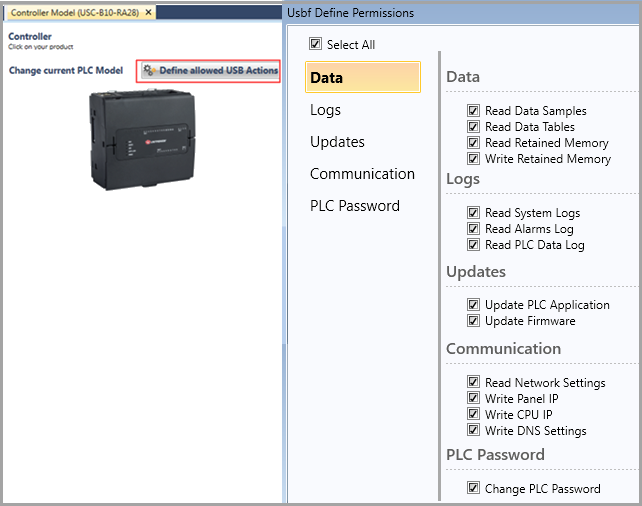Toggle the Select All checkbox
Screen dimensions: 642x506
coord(316,44)
